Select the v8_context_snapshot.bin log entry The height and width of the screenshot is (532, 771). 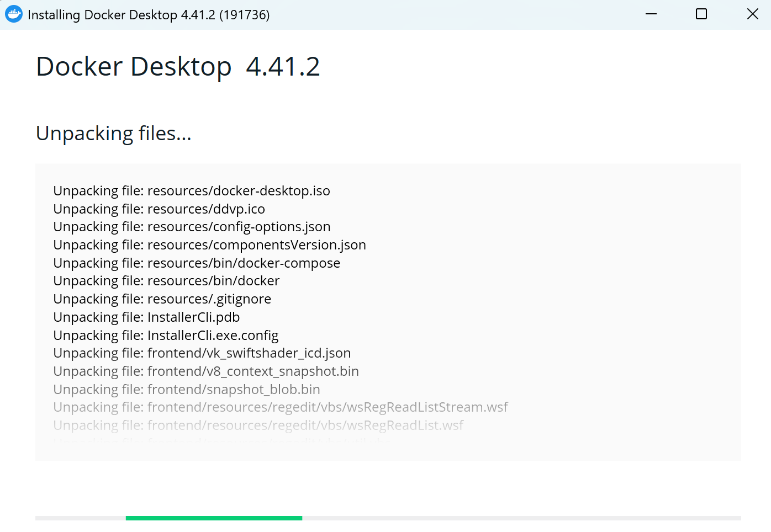click(206, 371)
